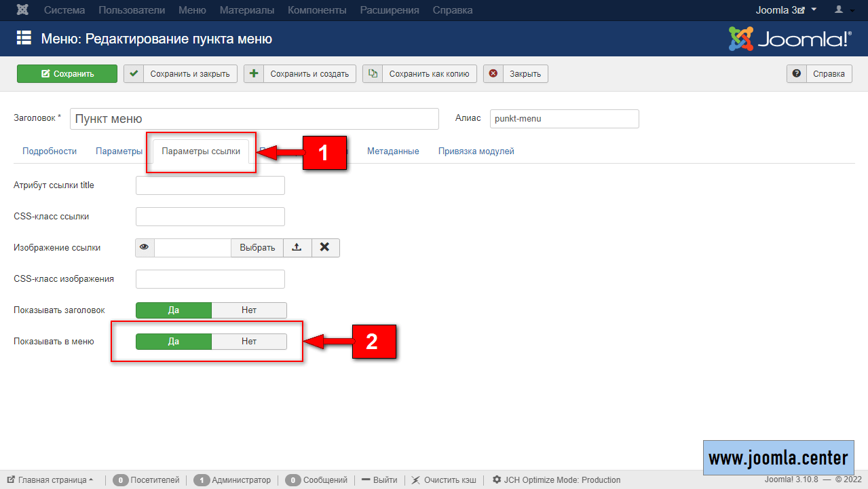868x489 pixels.
Task: Set Показывать в меню to Да
Action: 174,342
